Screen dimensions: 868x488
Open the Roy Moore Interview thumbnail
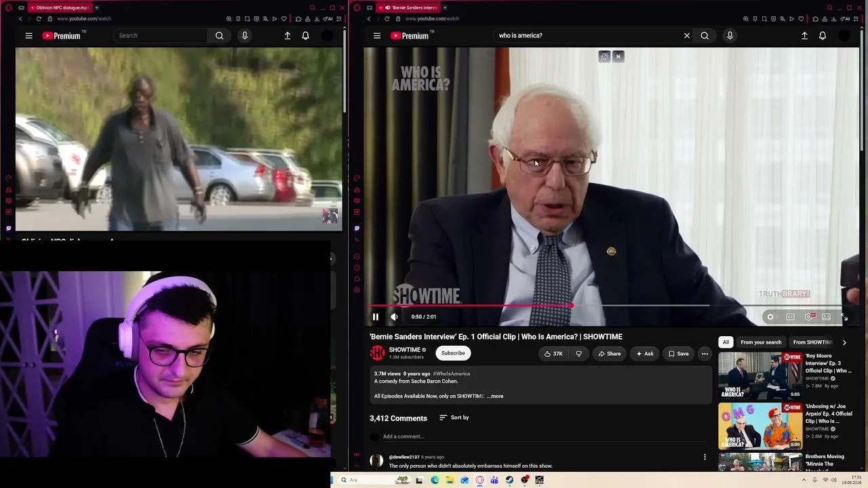(760, 375)
